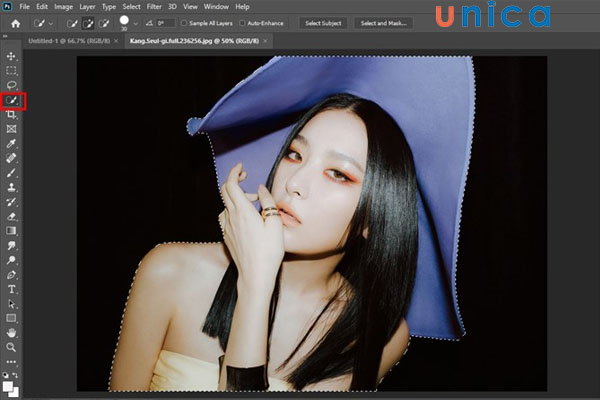Select the Crop tool

(11, 114)
